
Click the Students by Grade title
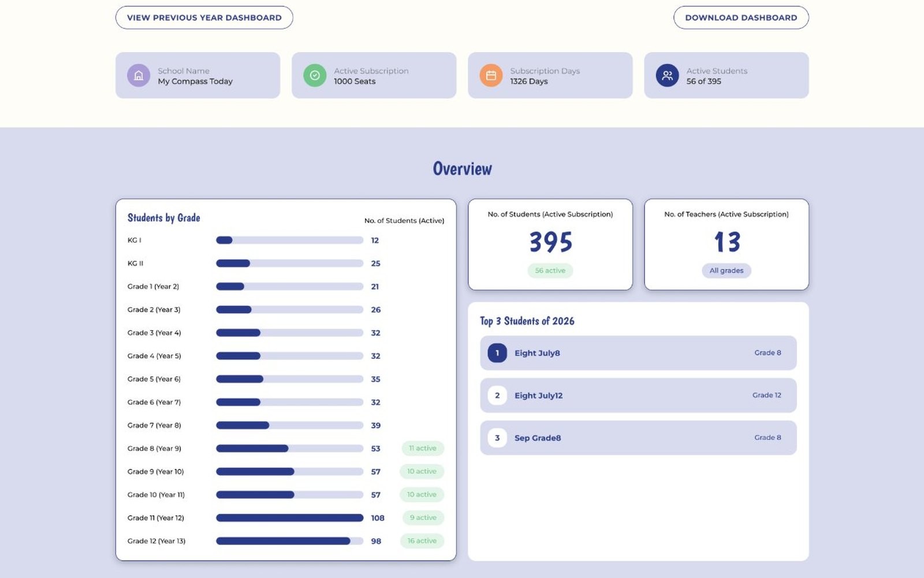click(163, 218)
